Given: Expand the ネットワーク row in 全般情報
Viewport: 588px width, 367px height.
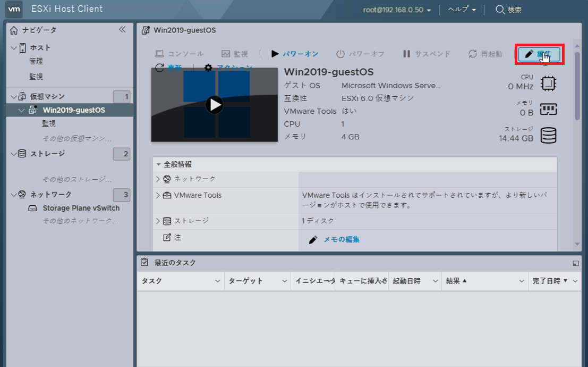Looking at the screenshot, I should (158, 179).
